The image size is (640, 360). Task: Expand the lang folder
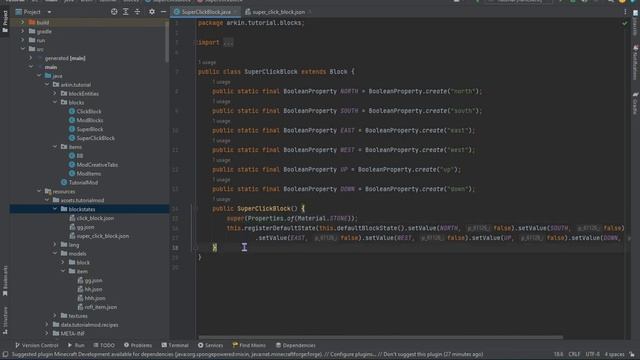55,245
